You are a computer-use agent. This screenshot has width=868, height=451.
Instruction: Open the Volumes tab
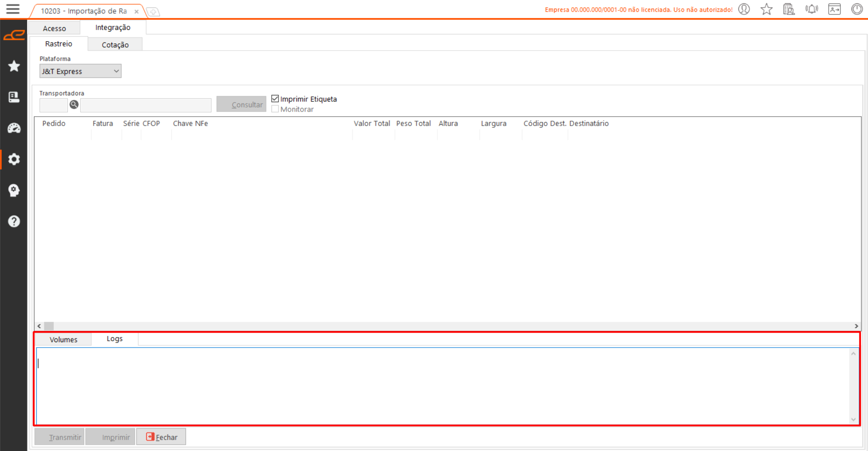pos(63,339)
